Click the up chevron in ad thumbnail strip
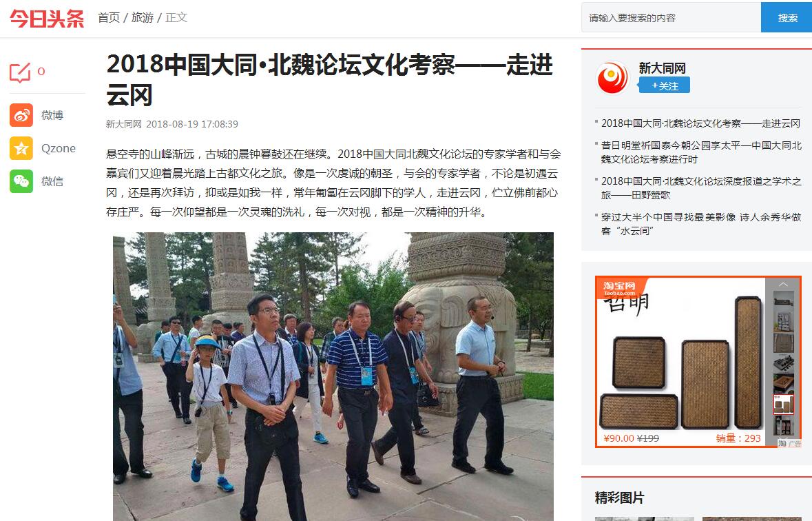Viewport: 812px width, 521px height. (783, 284)
